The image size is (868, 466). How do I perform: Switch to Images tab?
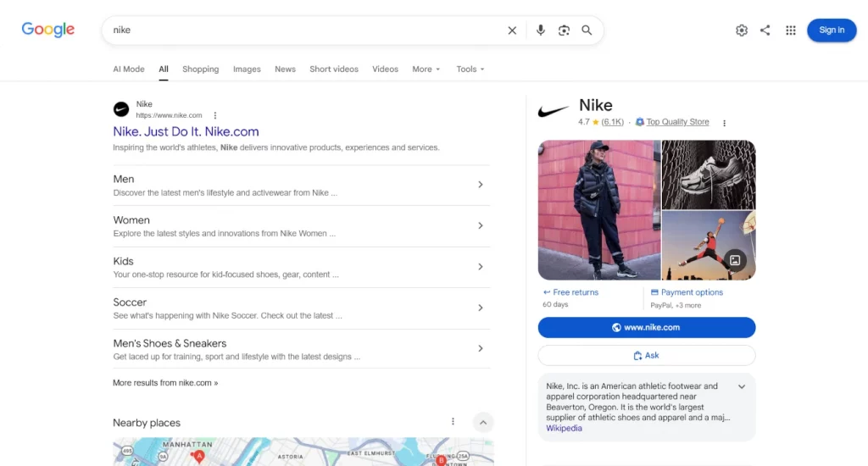coord(247,69)
